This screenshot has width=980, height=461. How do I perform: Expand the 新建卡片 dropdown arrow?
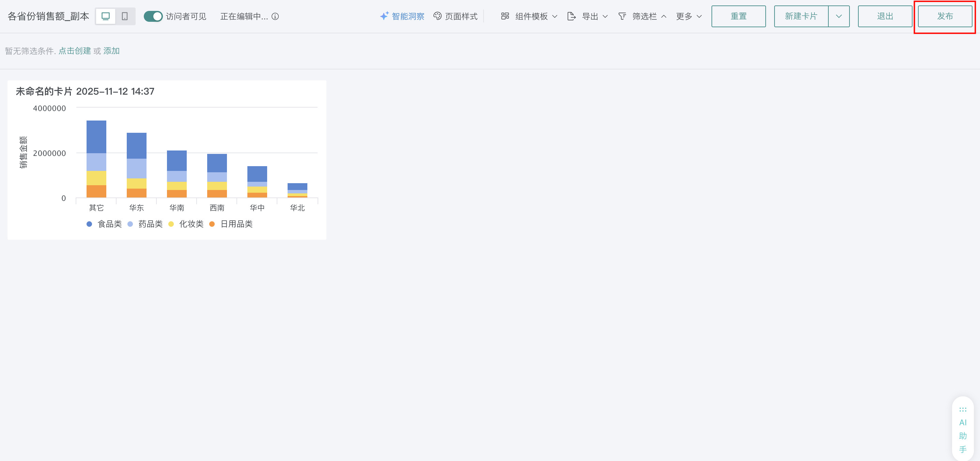[839, 16]
